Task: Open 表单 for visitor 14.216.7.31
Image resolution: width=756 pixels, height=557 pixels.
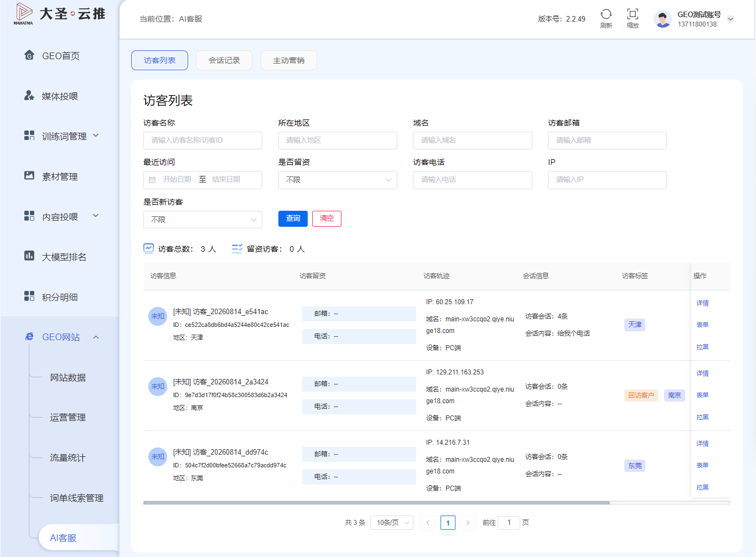Action: tap(702, 465)
